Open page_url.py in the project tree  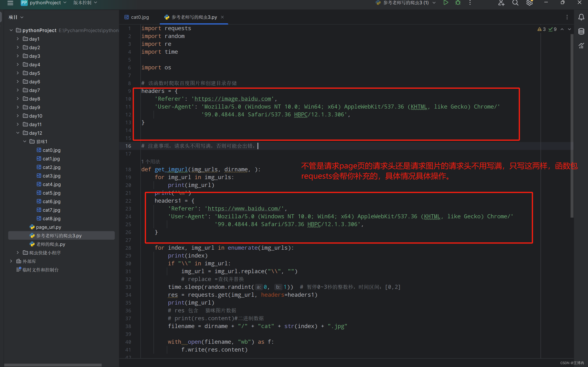pyautogui.click(x=48, y=227)
